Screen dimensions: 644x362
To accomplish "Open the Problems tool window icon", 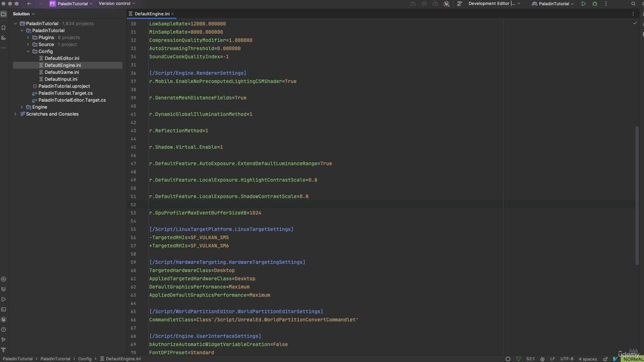I will [x=4, y=330].
